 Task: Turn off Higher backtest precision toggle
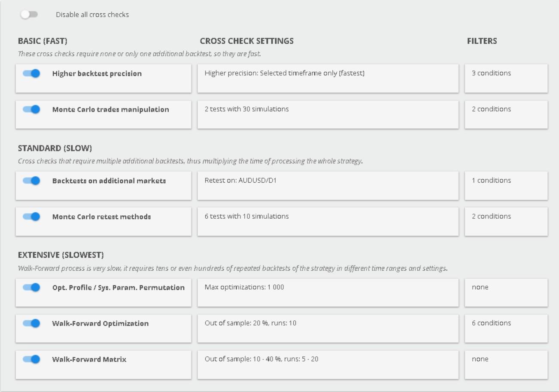[31, 73]
